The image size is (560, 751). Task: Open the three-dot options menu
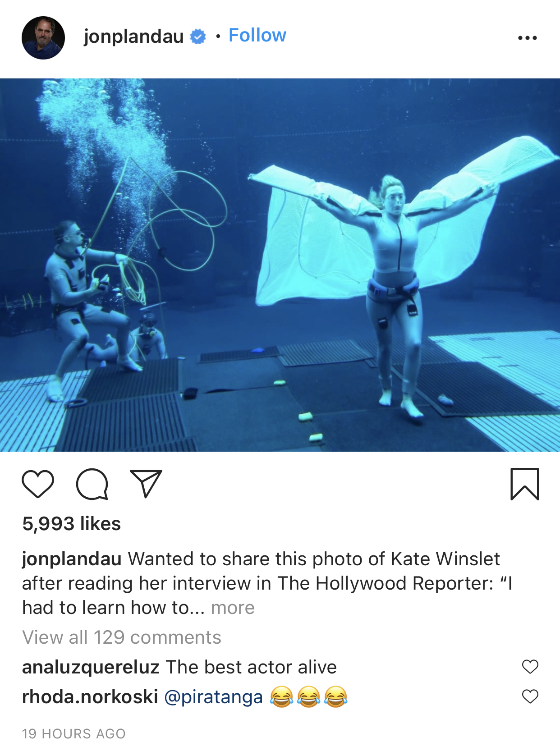528,38
